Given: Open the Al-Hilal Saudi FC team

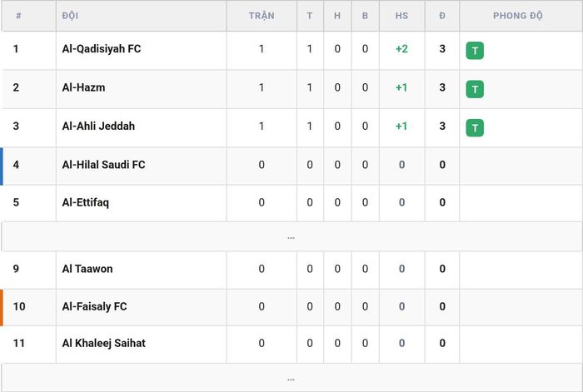Looking at the screenshot, I should coord(104,165).
